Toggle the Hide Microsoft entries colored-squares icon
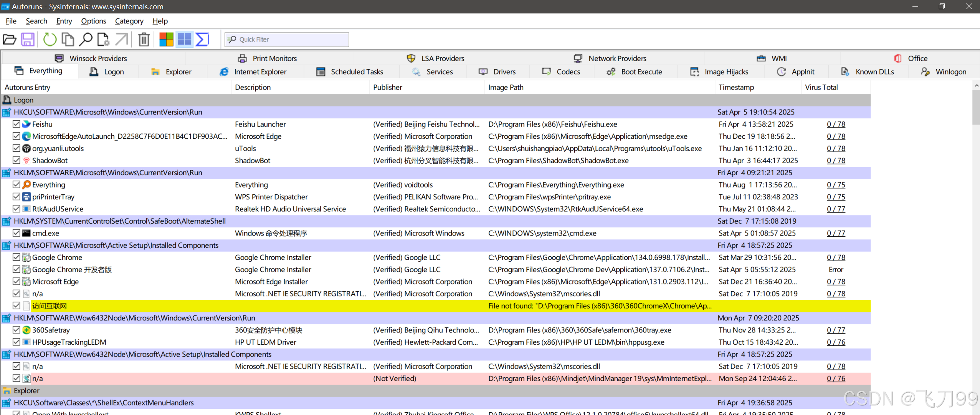Viewport: 980px width, 415px height. coord(166,39)
